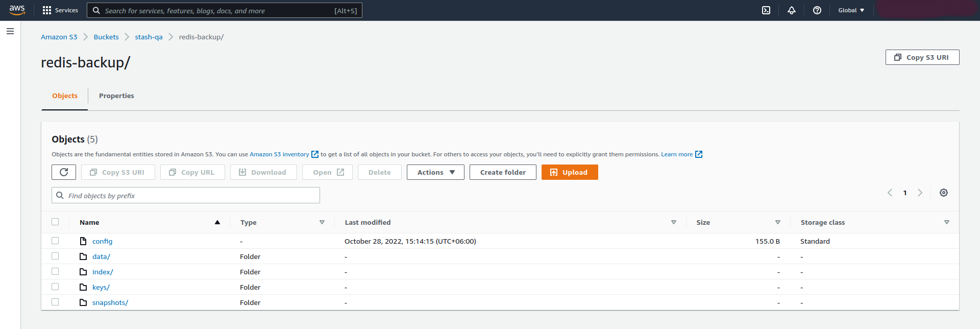Toggle the select all objects checkbox
Image resolution: width=980 pixels, height=329 pixels.
55,222
